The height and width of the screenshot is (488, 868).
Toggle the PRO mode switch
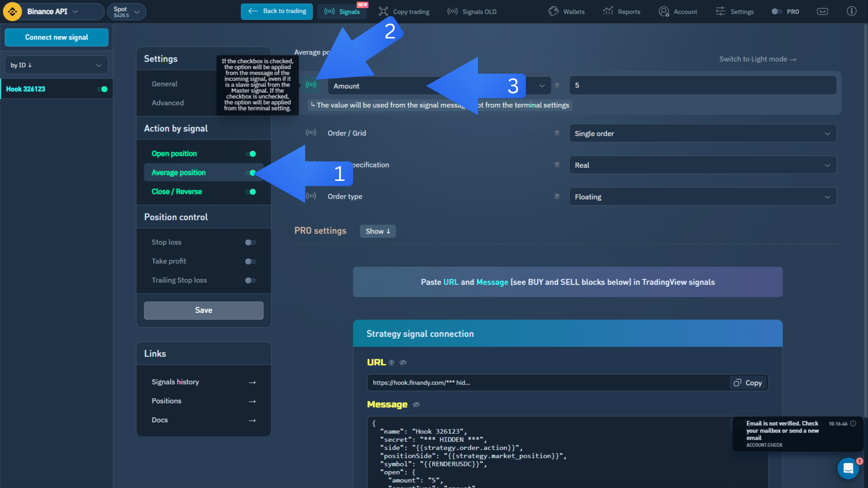point(777,12)
